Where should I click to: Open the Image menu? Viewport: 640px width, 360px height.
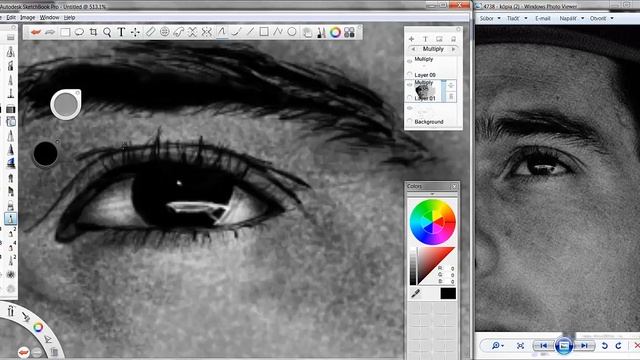[27, 18]
